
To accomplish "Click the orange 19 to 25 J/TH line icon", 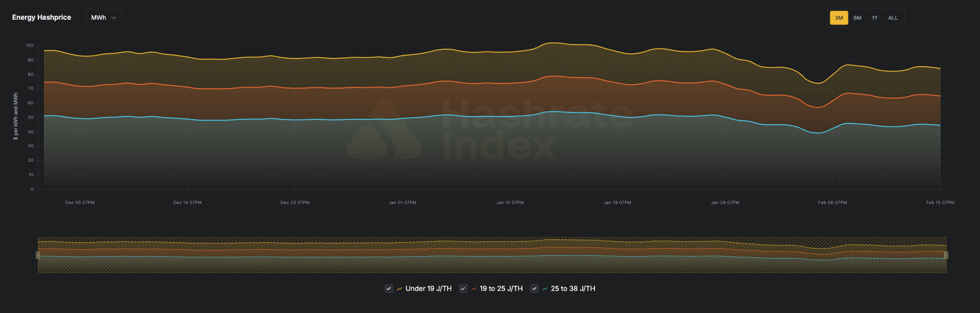I will pos(474,289).
